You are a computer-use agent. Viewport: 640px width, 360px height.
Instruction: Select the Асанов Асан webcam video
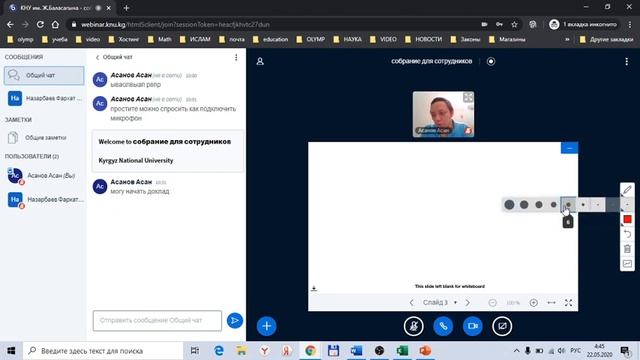(x=443, y=114)
